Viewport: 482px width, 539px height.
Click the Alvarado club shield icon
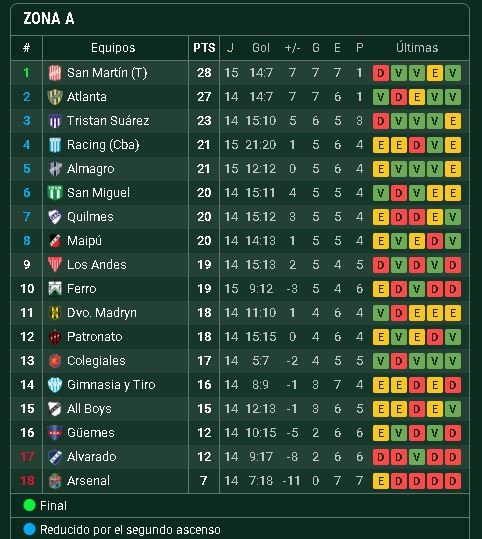pyautogui.click(x=55, y=457)
